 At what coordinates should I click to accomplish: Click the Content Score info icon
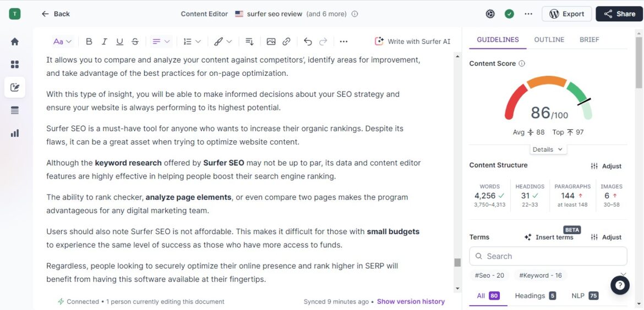[x=522, y=64]
